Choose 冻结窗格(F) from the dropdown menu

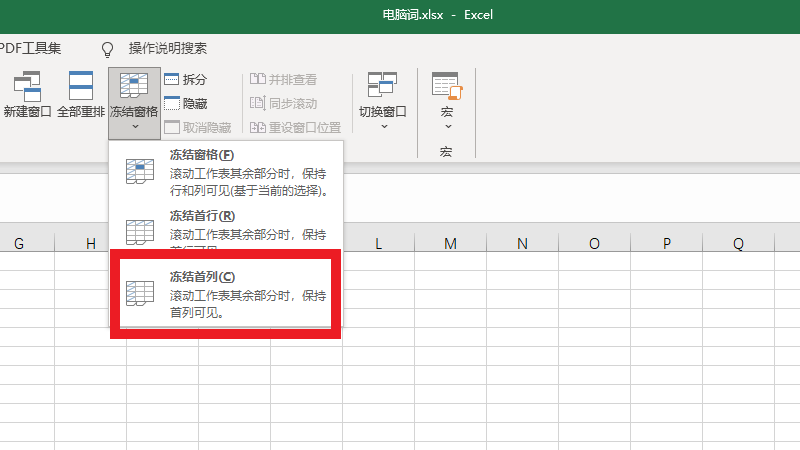click(x=226, y=172)
